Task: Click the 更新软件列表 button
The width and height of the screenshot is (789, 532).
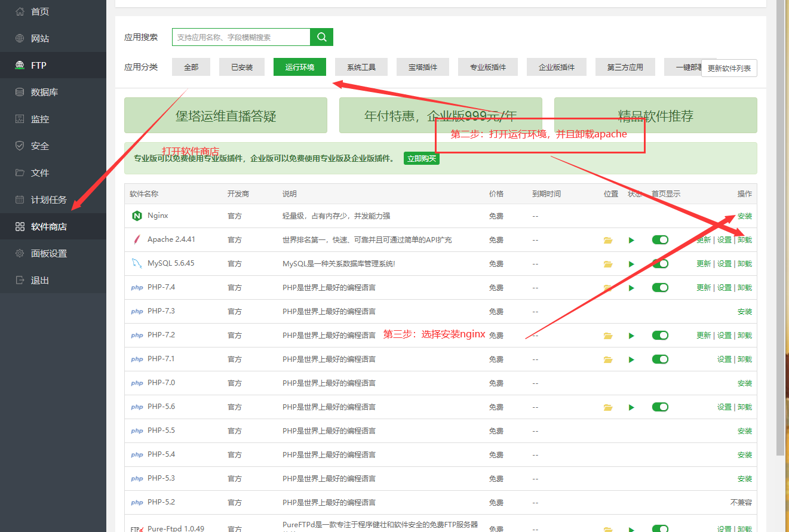Action: (x=729, y=68)
